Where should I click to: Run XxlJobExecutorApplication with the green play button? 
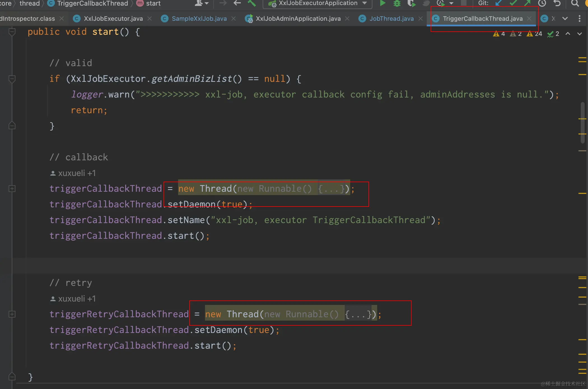point(382,3)
